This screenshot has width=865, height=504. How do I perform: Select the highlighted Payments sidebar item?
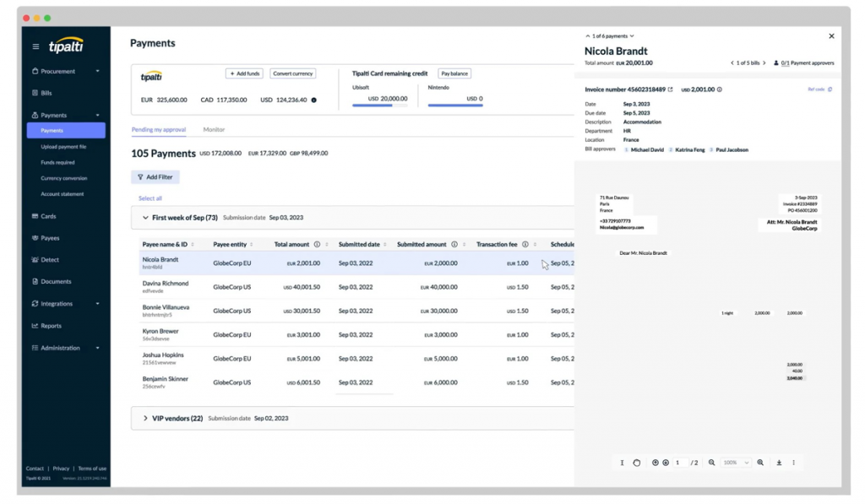[x=66, y=131]
